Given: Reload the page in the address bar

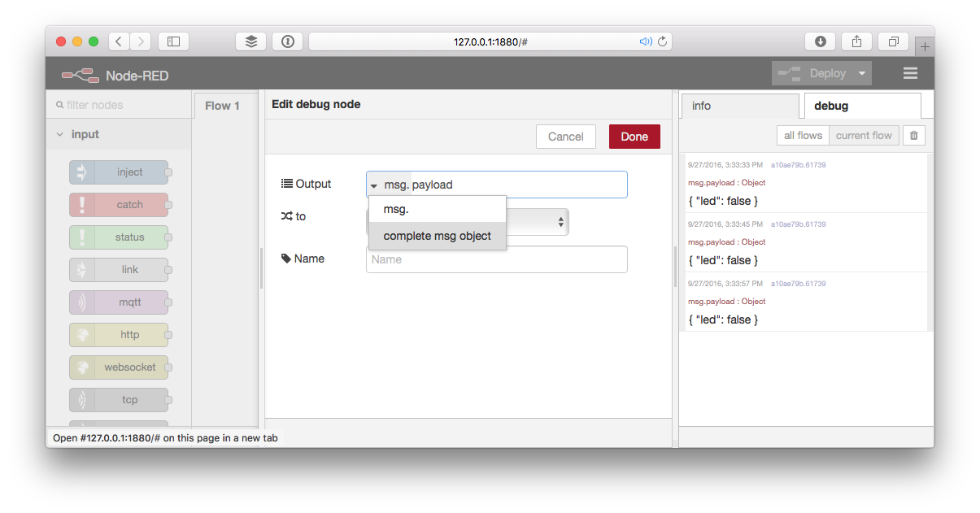Looking at the screenshot, I should [662, 41].
